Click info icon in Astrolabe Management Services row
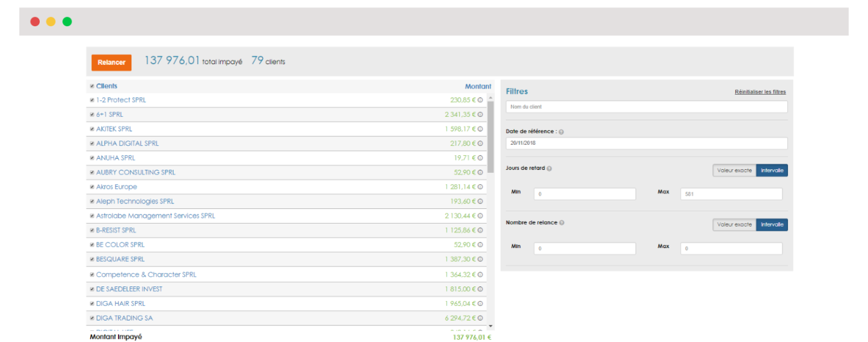Image resolution: width=868 pixels, height=342 pixels. pyautogui.click(x=480, y=216)
